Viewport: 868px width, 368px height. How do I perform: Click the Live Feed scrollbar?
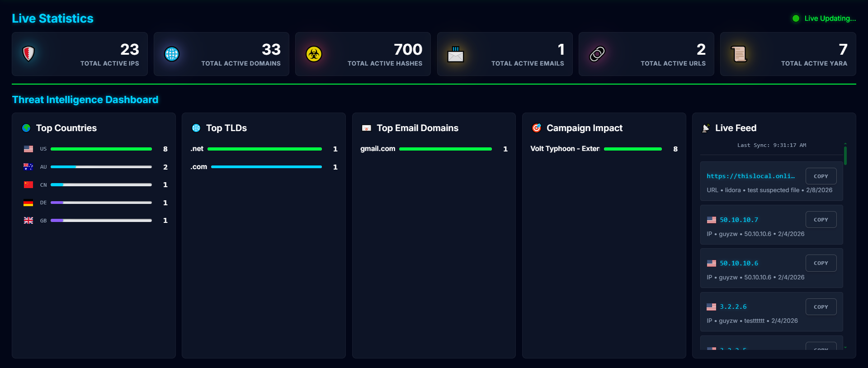pos(845,156)
